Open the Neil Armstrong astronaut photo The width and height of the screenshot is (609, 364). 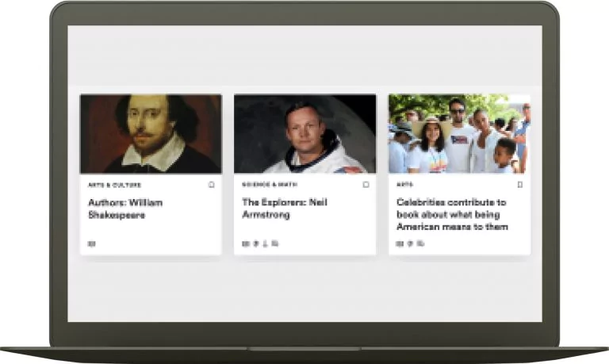304,134
